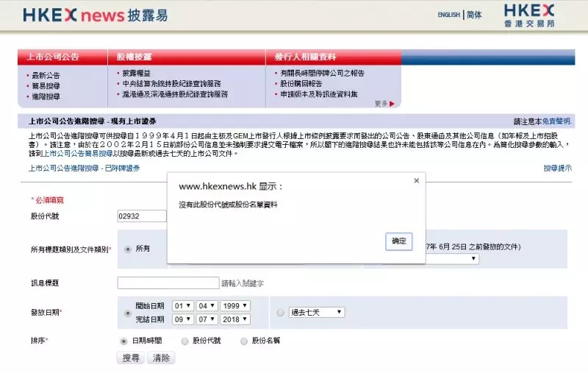Viewport: 588px width, 373px height.
Task: Open 滬港通及深港通持股紀錄查詢服務
Action: (175, 94)
